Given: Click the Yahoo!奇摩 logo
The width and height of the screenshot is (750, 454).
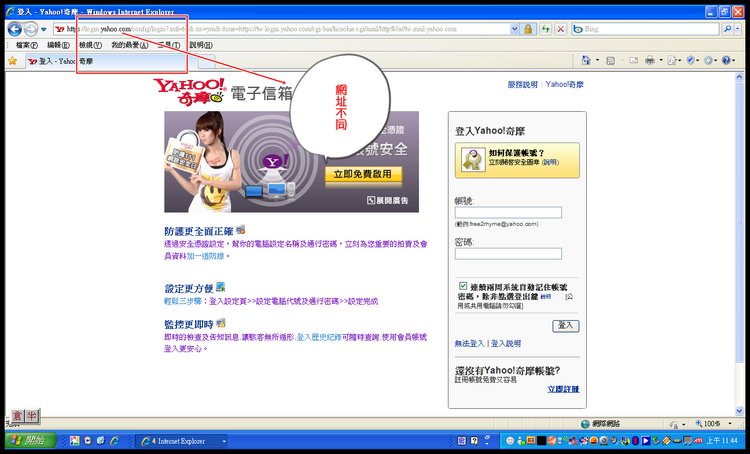Looking at the screenshot, I should [x=190, y=91].
